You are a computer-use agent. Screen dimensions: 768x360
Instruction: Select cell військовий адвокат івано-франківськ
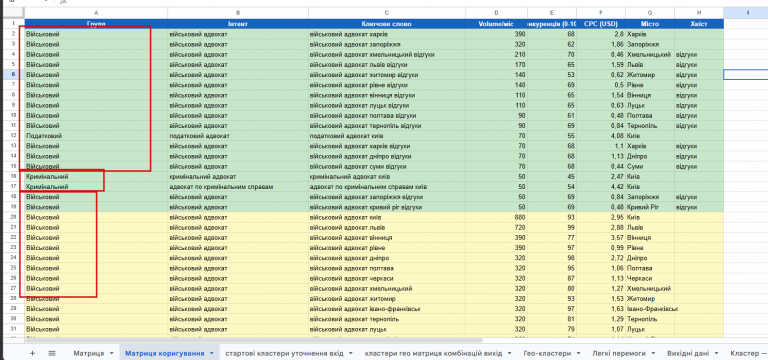(387, 309)
